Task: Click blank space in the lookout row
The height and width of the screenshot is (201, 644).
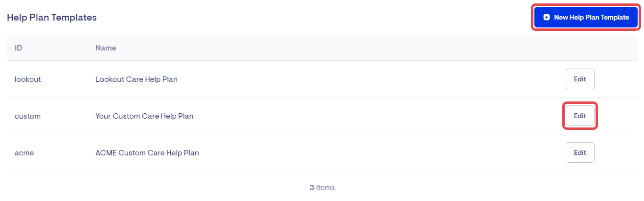Action: click(x=367, y=79)
